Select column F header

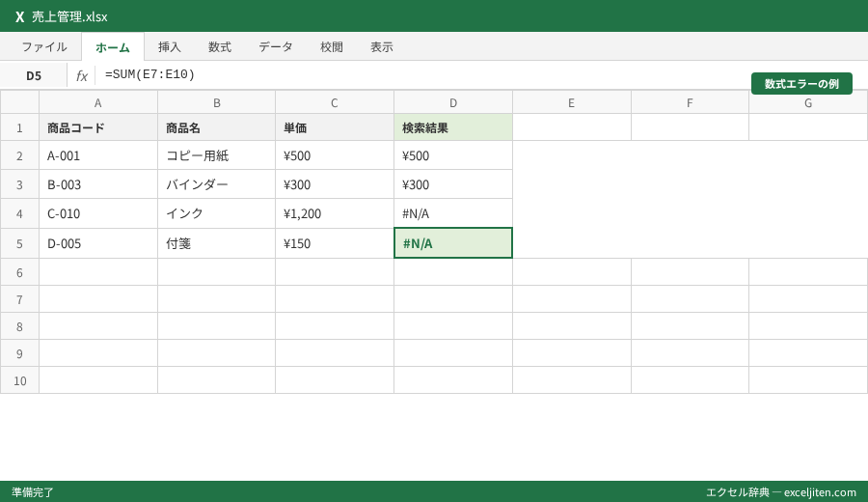pos(690,102)
